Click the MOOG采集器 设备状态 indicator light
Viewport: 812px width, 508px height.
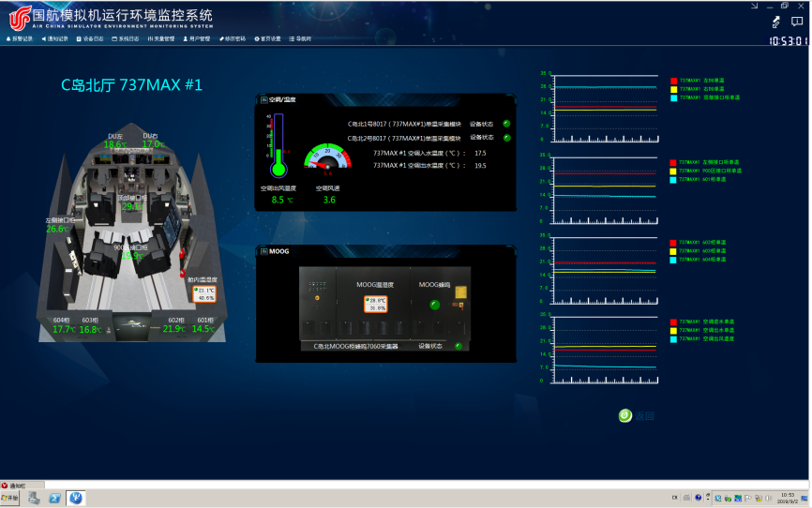[x=459, y=346]
